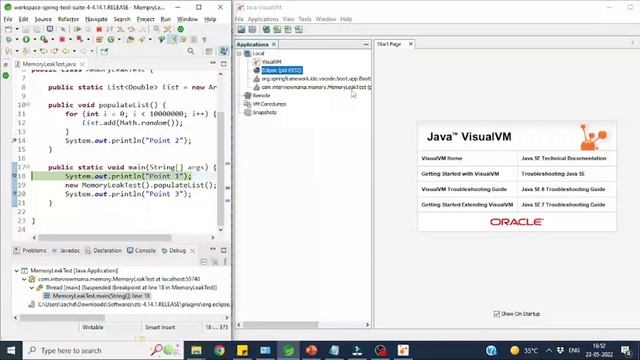640x360 pixels.
Task: Click the Windows taskbar search box
Action: (103, 350)
